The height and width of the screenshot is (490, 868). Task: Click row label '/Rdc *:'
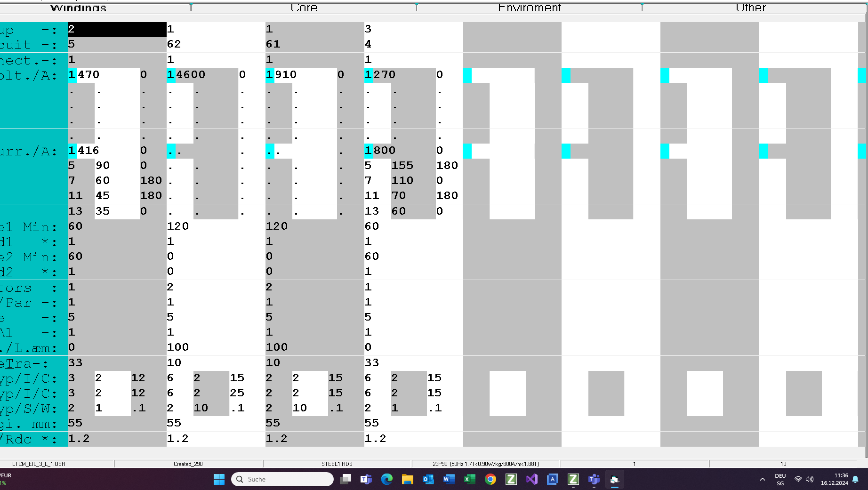tap(29, 440)
